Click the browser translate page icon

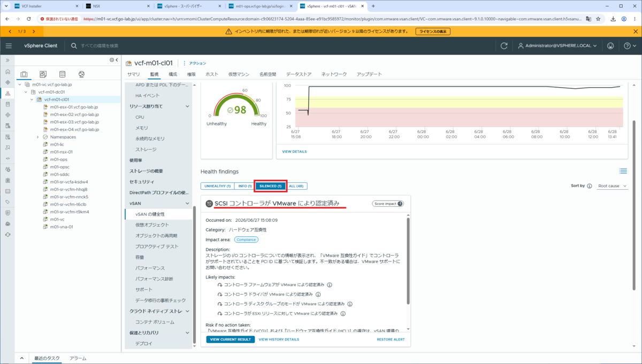[x=588, y=19]
